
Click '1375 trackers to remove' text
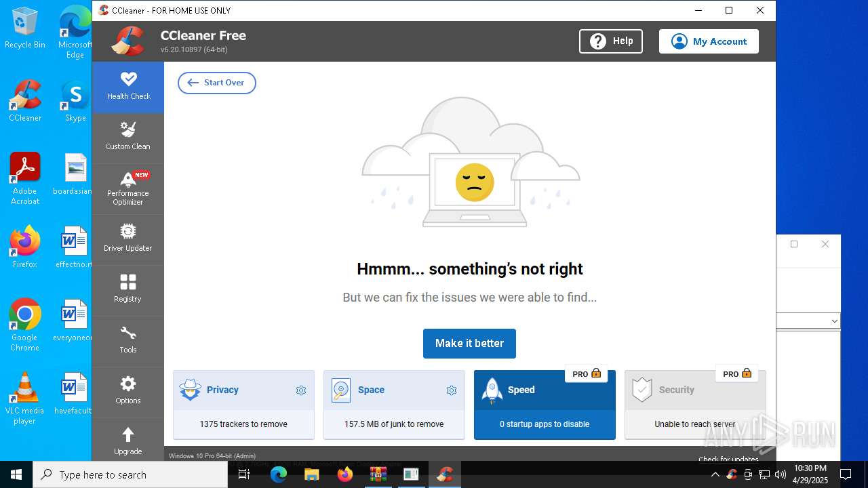pyautogui.click(x=243, y=424)
